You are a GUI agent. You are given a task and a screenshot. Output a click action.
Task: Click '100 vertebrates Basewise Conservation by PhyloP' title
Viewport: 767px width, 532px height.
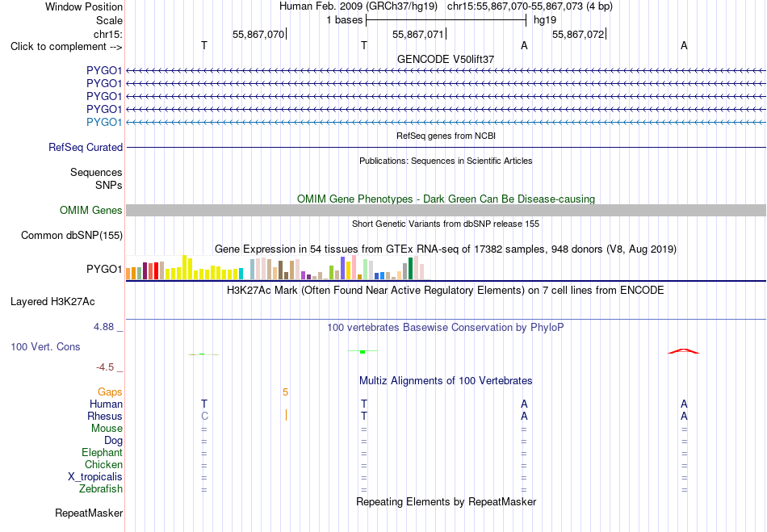pyautogui.click(x=445, y=328)
